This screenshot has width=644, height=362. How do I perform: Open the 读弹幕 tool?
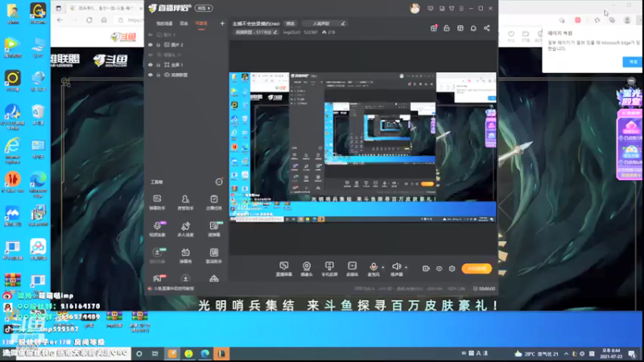213,229
